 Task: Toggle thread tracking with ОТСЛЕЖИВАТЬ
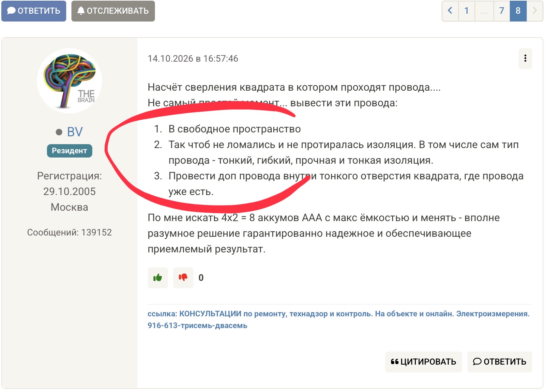[x=113, y=11]
